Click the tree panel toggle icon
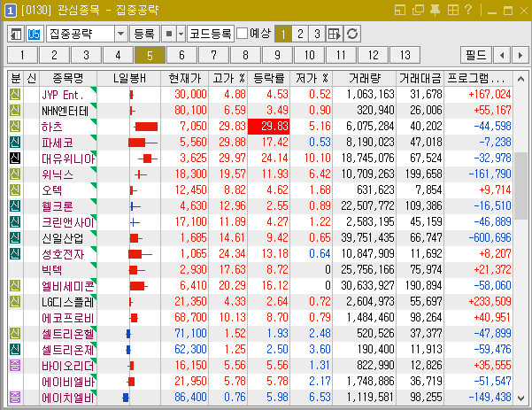The height and width of the screenshot is (410, 532). point(16,34)
